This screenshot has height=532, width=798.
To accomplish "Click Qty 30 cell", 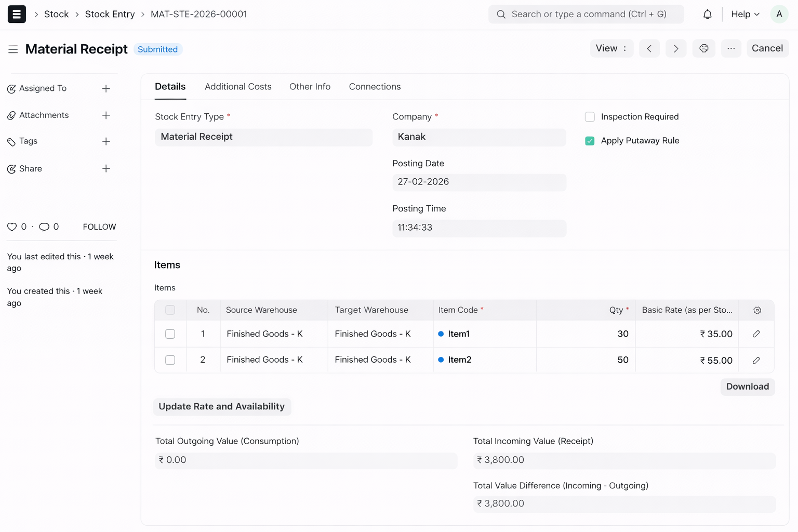I will tap(586, 334).
